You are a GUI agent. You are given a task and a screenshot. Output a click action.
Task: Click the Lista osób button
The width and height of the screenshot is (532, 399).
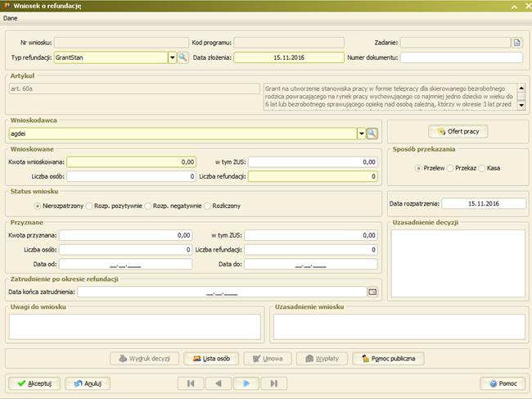[x=211, y=359]
